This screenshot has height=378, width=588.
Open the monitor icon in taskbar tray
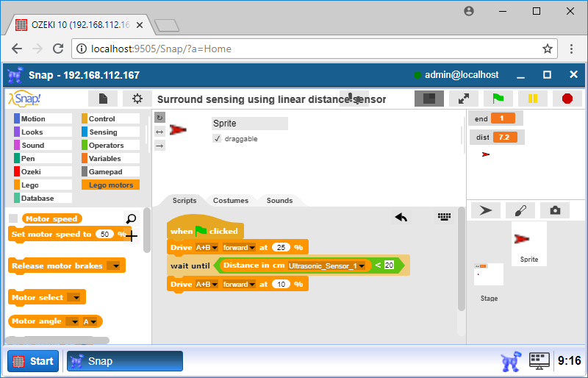coord(539,361)
